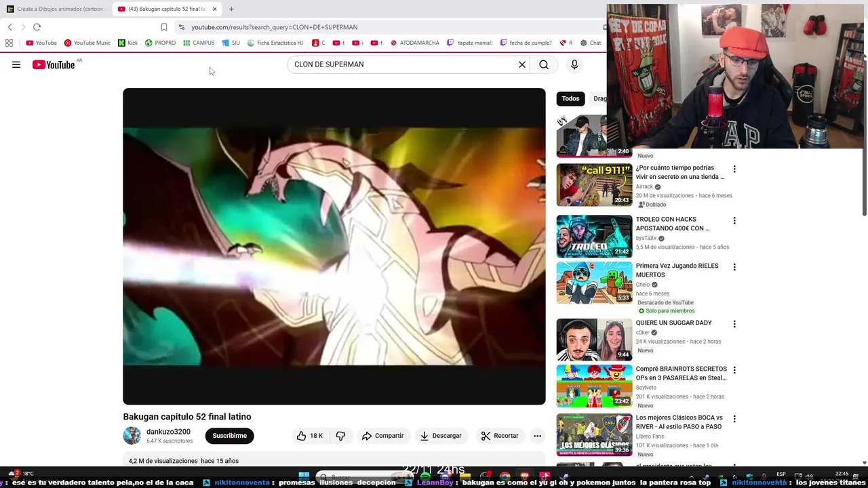Reload the page with refresh icon
Image resolution: width=868 pixels, height=488 pixels.
coord(37,27)
